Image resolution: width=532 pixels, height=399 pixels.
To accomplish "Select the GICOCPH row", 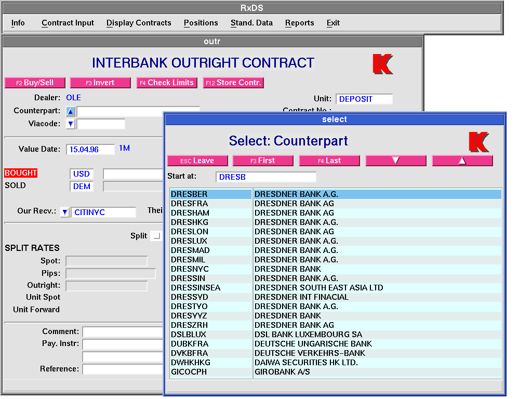I will click(336, 372).
